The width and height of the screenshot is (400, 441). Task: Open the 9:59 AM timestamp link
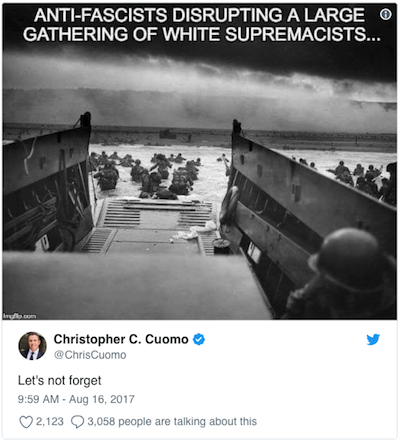[x=38, y=399]
